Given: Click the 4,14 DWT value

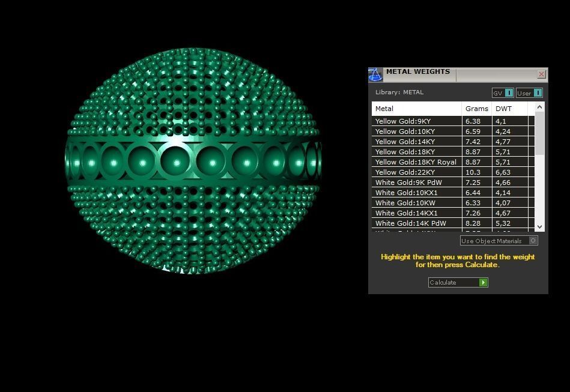Looking at the screenshot, I should [503, 193].
